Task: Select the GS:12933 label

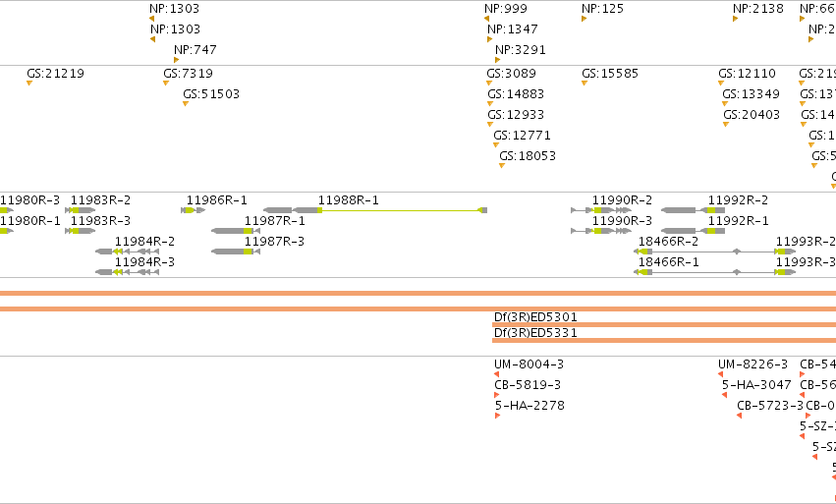Action: (516, 115)
